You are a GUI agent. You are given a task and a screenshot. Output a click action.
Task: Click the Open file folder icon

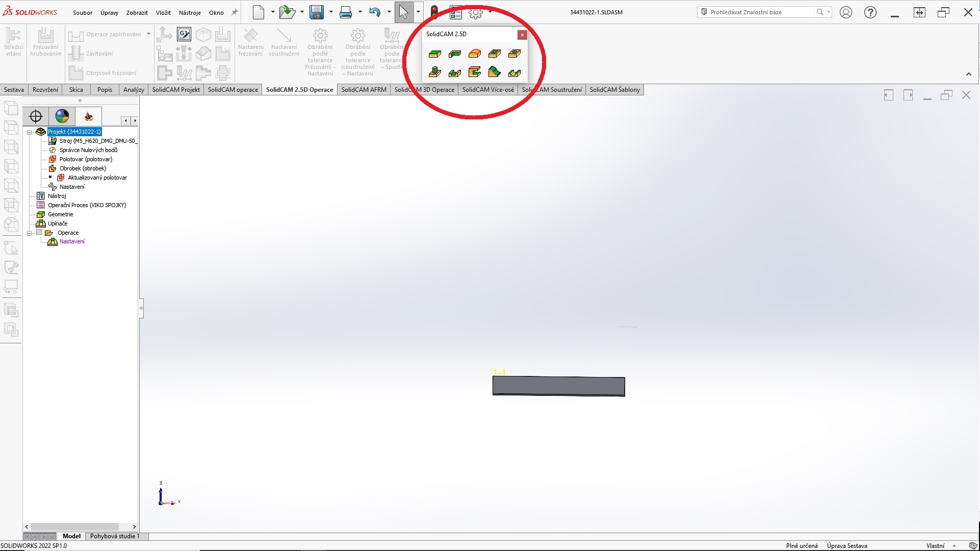(x=288, y=12)
